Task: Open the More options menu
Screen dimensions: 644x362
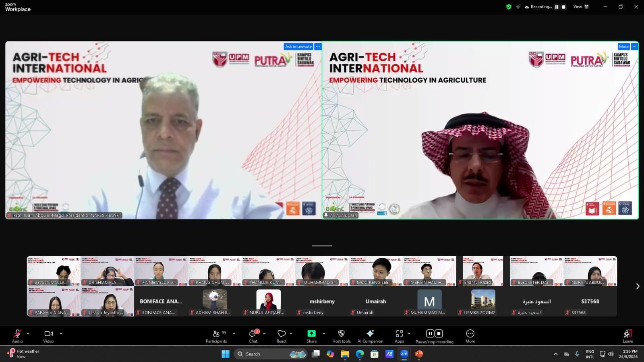Action: pos(470,336)
